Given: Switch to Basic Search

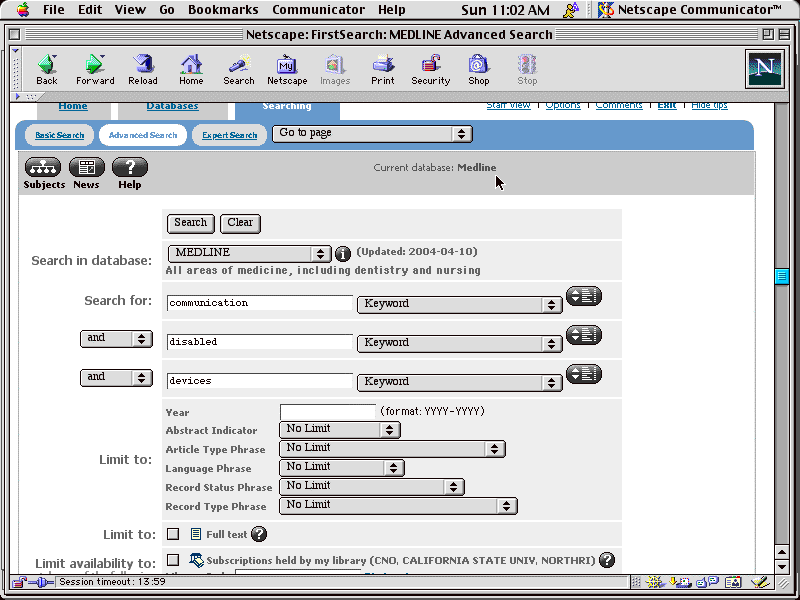Looking at the screenshot, I should [59, 135].
